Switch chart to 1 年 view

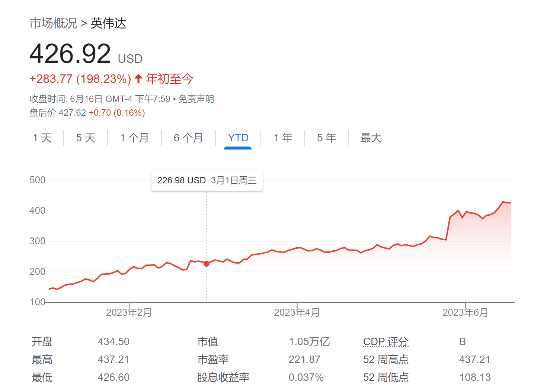(x=283, y=138)
